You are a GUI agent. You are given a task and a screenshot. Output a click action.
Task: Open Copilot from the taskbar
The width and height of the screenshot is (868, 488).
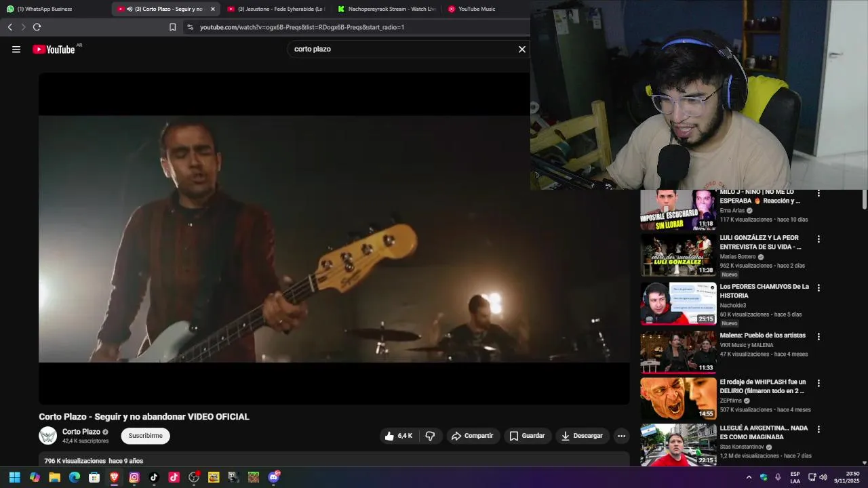35,477
